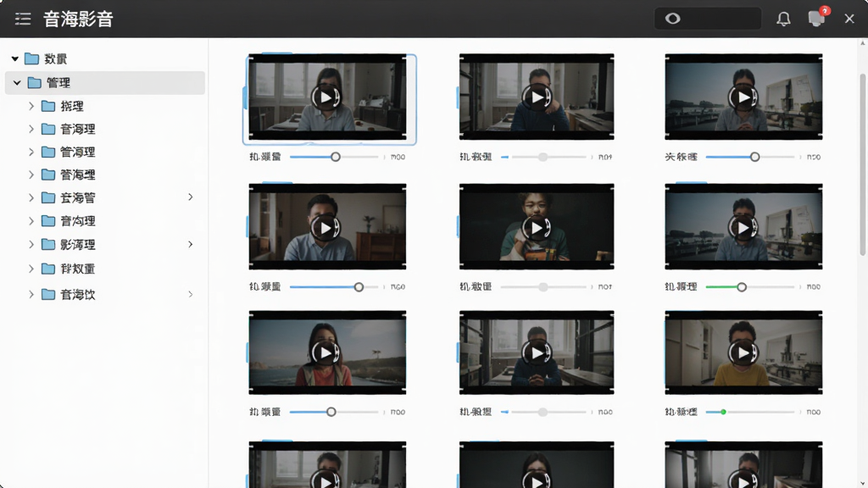Screen dimensions: 868x488
Task: Click inside the dark search field
Action: pyautogui.click(x=708, y=19)
